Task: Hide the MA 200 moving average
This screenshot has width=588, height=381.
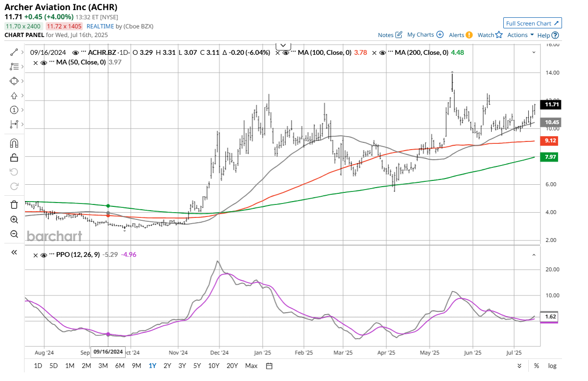Action: (x=382, y=52)
